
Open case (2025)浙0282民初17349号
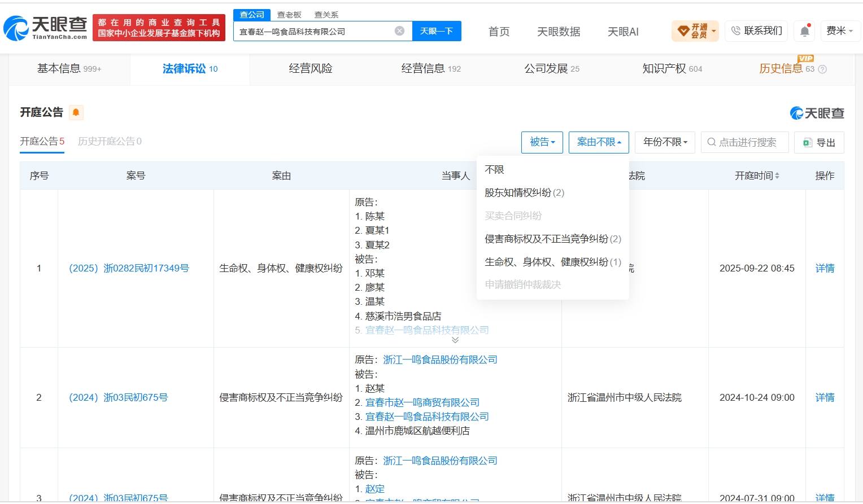tap(129, 268)
